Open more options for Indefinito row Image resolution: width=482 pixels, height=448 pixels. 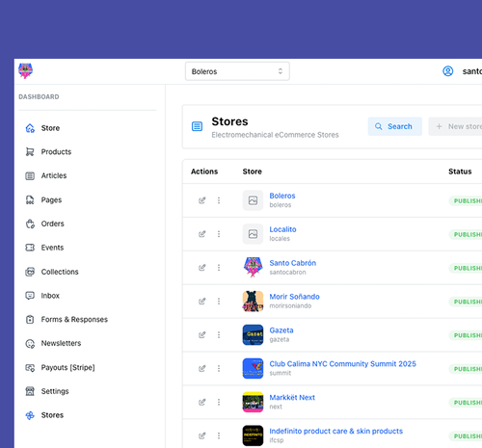[x=219, y=435]
